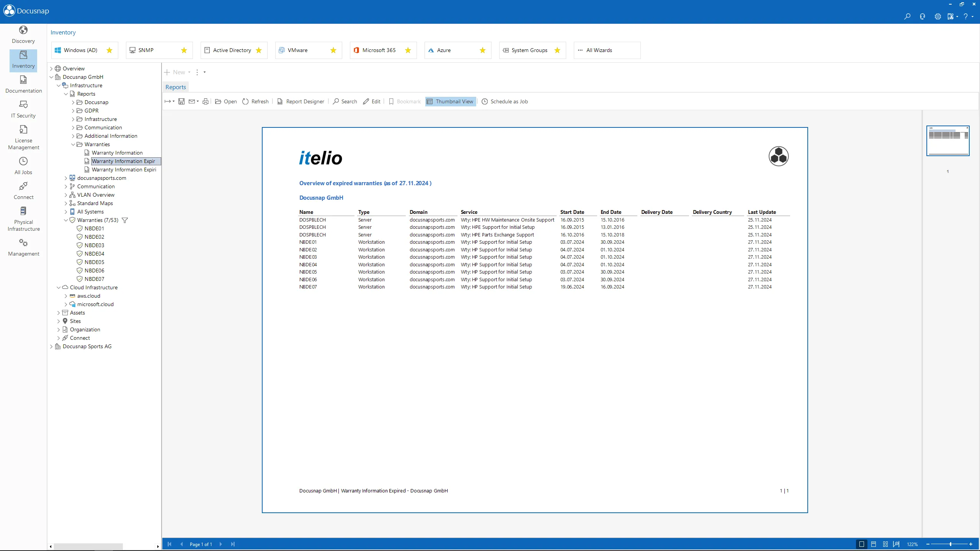Open the Report Designer
Image resolution: width=980 pixels, height=551 pixels.
coord(301,101)
